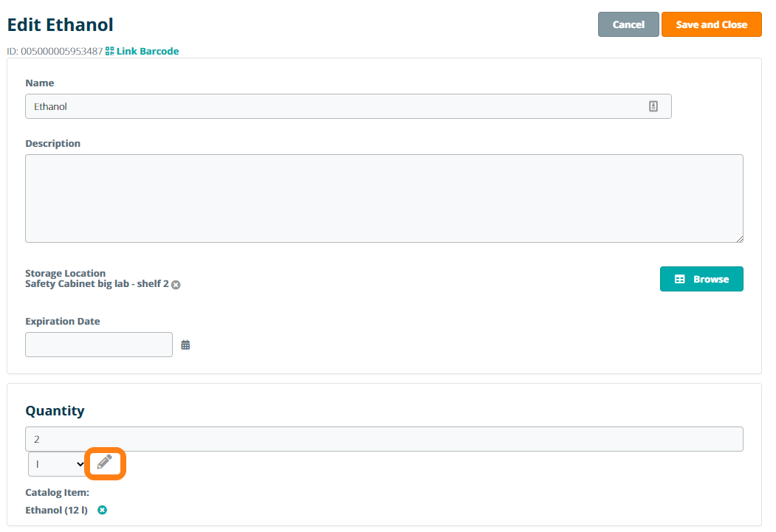The image size is (776, 532).
Task: Click the barcode icon next to Link Barcode
Action: (110, 51)
